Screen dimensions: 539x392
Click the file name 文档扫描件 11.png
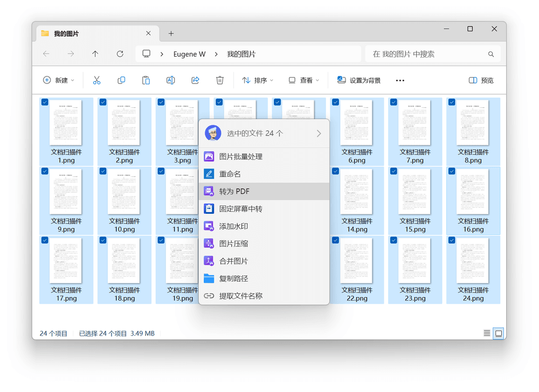[183, 225]
